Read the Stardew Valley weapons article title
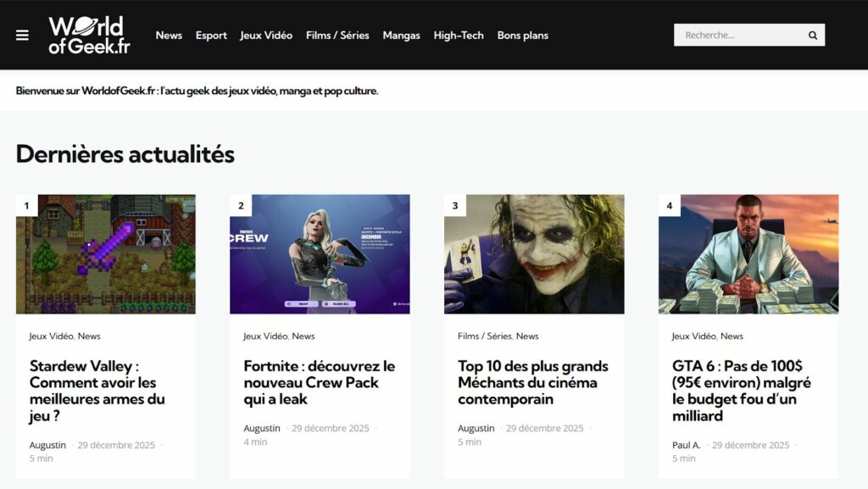868x489 pixels. click(x=97, y=391)
